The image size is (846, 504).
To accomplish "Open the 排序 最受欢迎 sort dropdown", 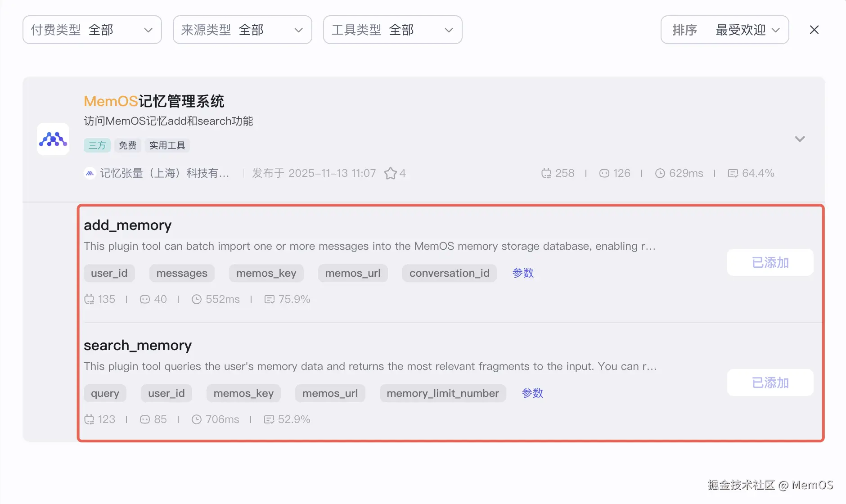I will (x=725, y=30).
